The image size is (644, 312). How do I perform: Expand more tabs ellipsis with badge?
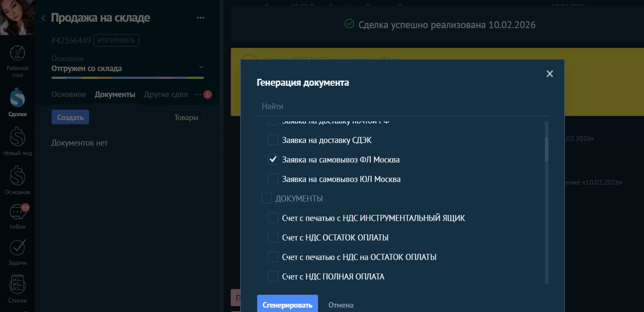point(198,95)
